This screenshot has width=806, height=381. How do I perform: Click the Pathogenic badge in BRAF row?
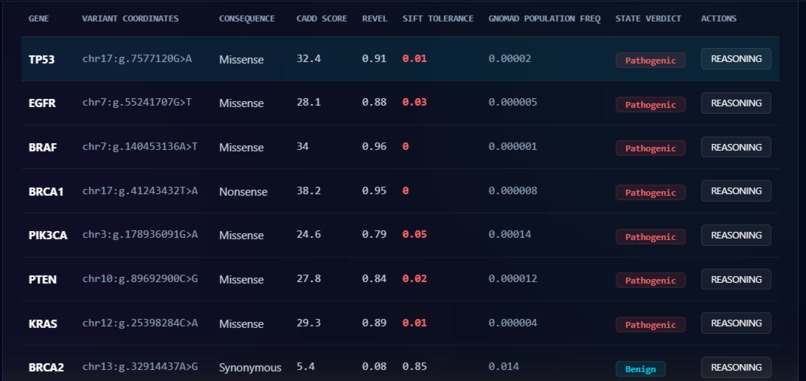[650, 148]
